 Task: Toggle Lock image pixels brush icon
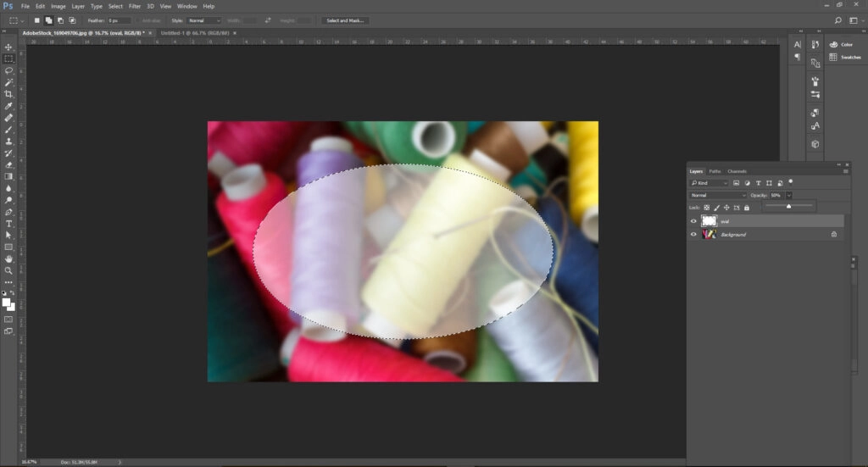click(716, 208)
